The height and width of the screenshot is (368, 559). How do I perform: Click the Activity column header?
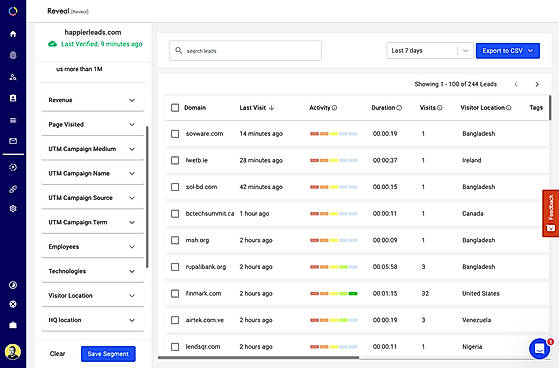pos(320,108)
